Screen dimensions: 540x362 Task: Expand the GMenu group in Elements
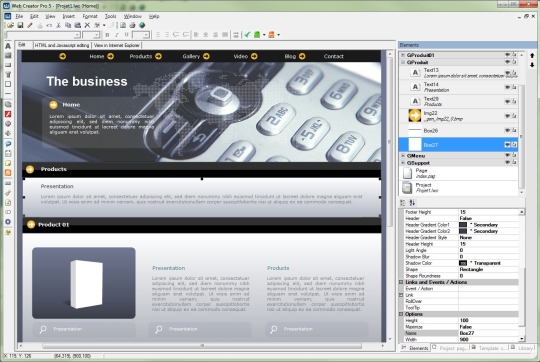(x=403, y=156)
